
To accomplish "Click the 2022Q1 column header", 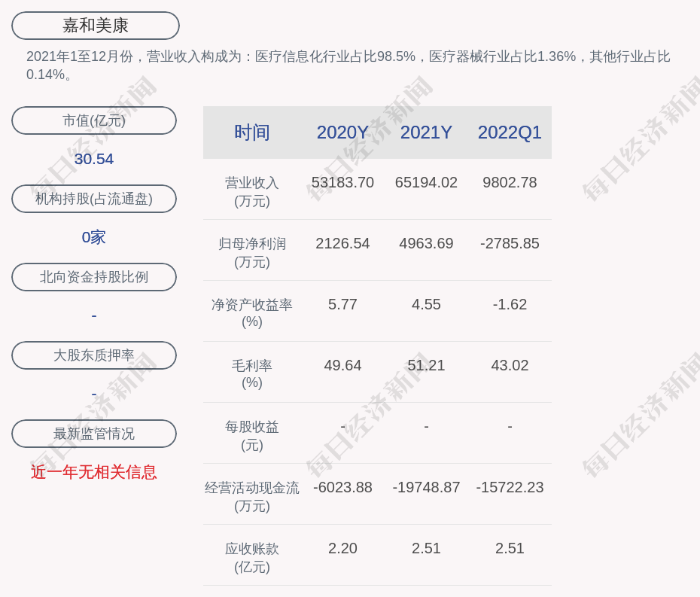I will coord(510,132).
